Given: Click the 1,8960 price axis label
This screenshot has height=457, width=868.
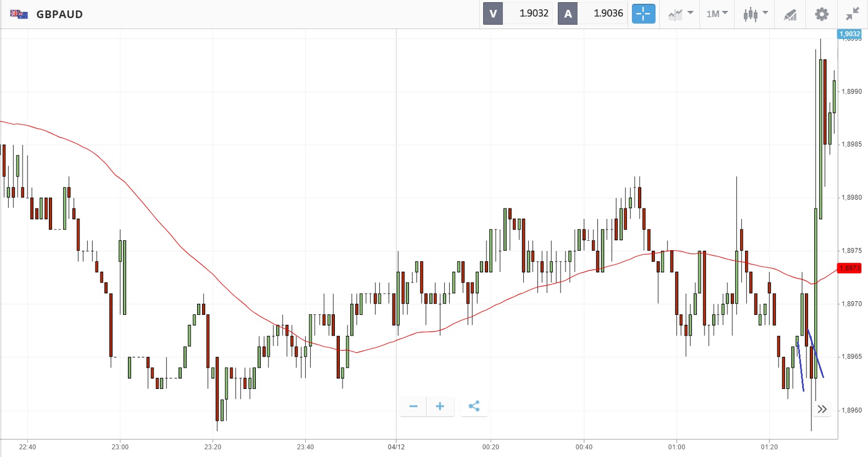Looking at the screenshot, I should pyautogui.click(x=852, y=410).
